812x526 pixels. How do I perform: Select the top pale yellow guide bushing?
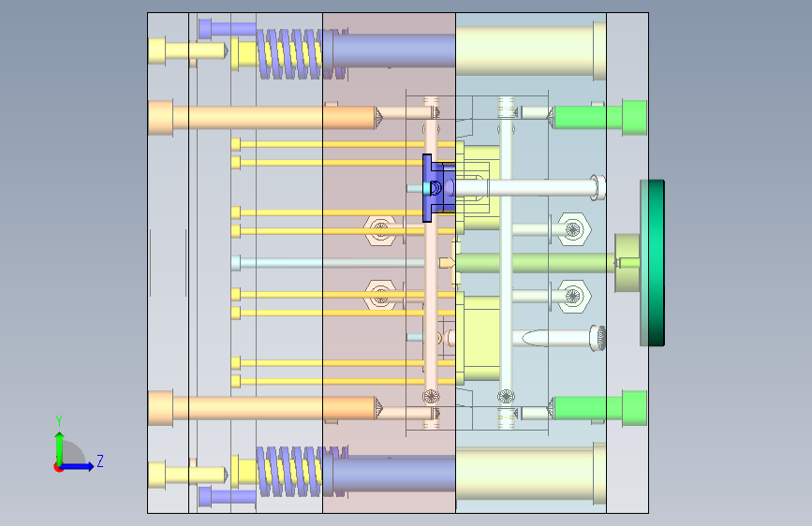pyautogui.click(x=531, y=51)
